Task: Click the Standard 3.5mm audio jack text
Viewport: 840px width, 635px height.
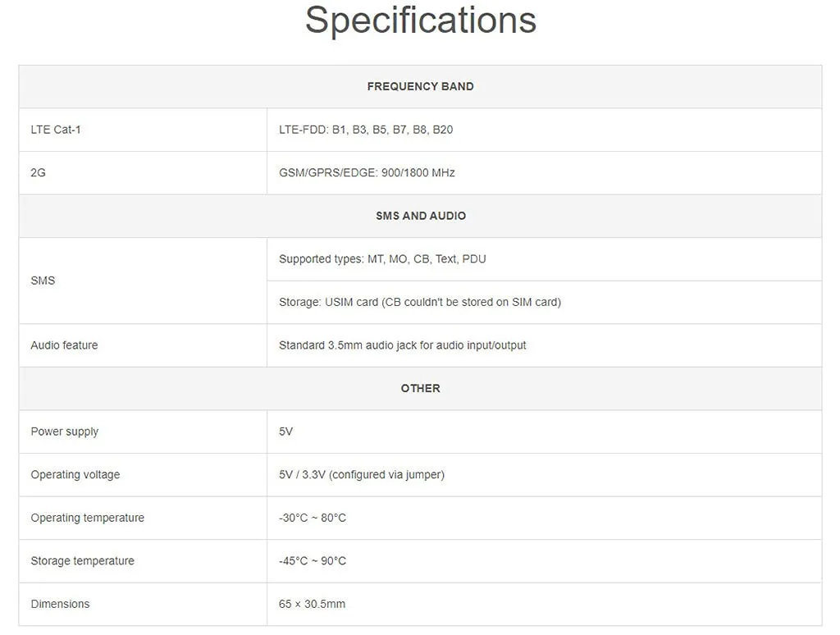Action: pyautogui.click(x=402, y=345)
